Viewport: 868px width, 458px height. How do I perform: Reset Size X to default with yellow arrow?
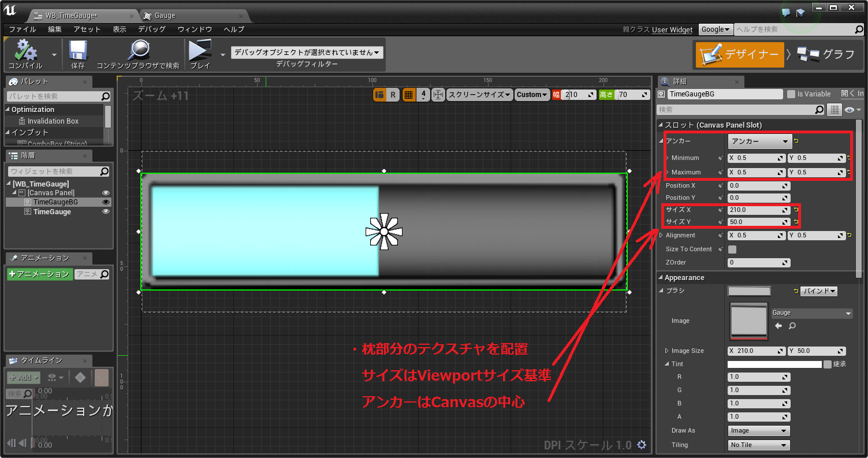(796, 210)
